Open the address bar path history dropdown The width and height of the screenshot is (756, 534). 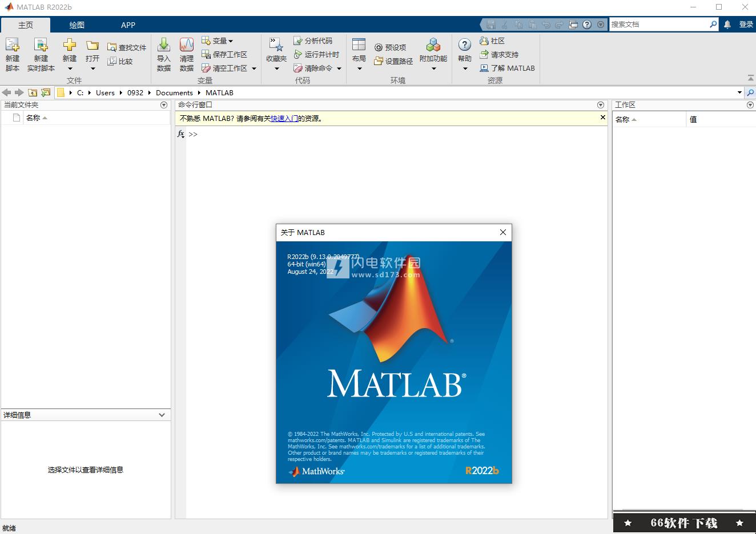(739, 92)
